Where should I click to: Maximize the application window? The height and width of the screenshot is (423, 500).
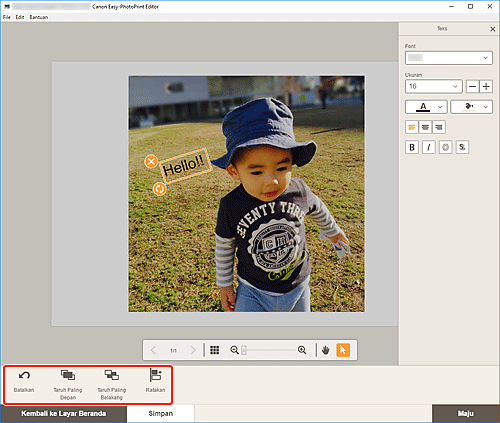470,6
